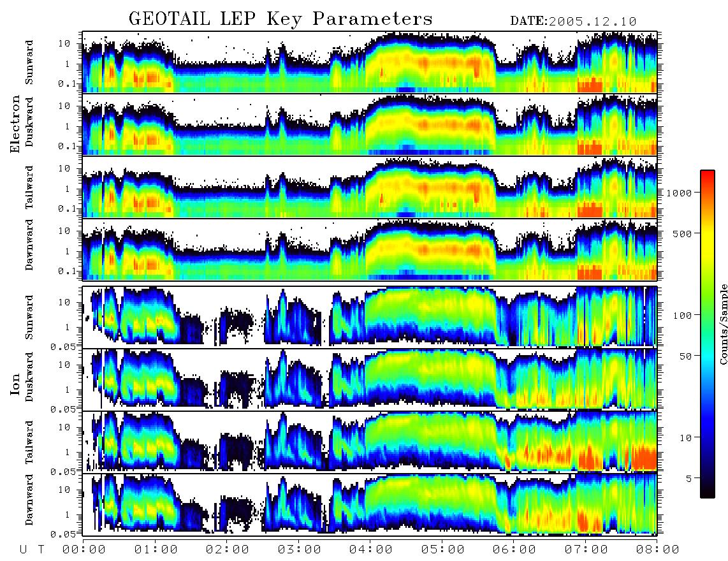Select the DATE:2005.12.10 label
Image resolution: width=728 pixels, height=561 pixels.
(573, 22)
